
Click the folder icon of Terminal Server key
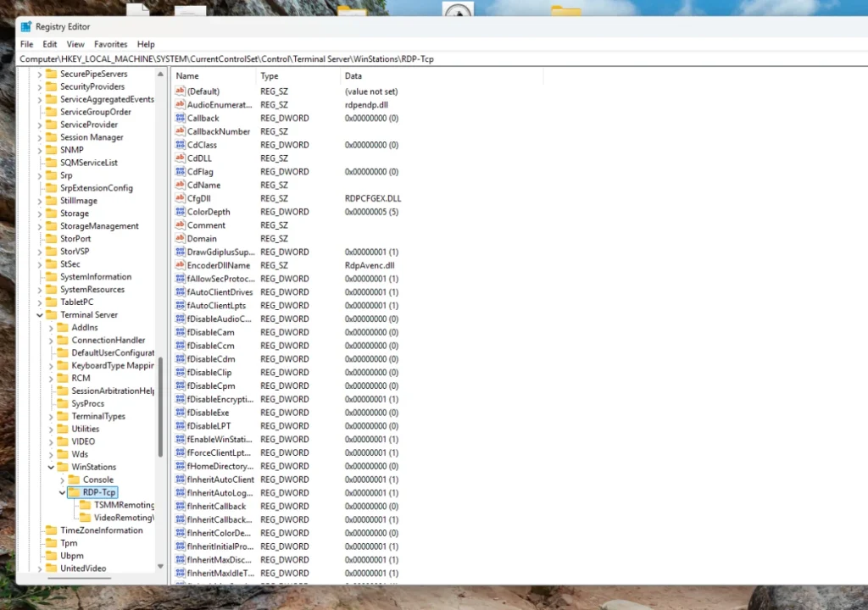52,314
